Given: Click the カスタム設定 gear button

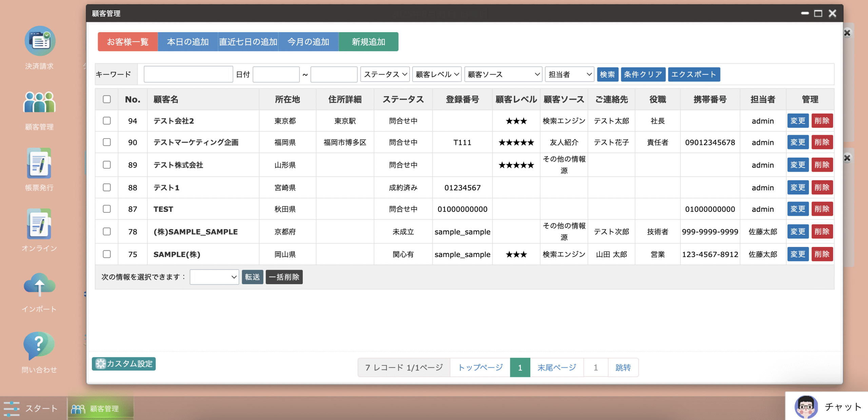Looking at the screenshot, I should coord(124,364).
